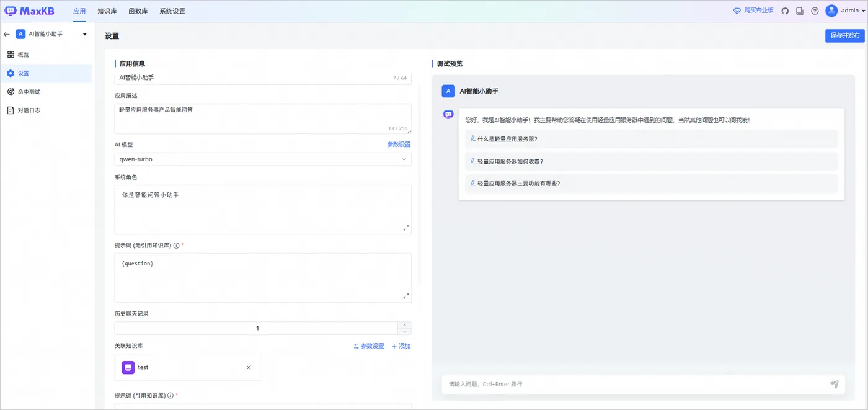Click the 系统角色 text area
This screenshot has height=410, width=868.
point(263,210)
